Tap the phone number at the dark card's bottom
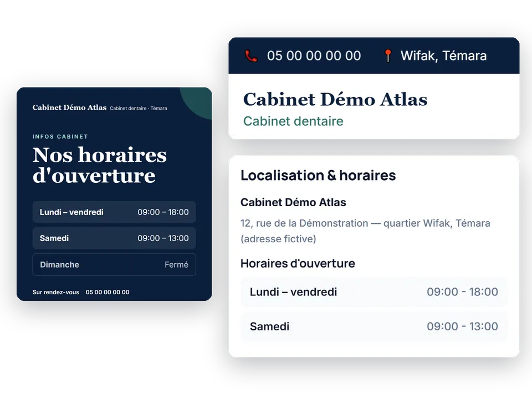Screen dimensions: 532x399 pyautogui.click(x=107, y=292)
